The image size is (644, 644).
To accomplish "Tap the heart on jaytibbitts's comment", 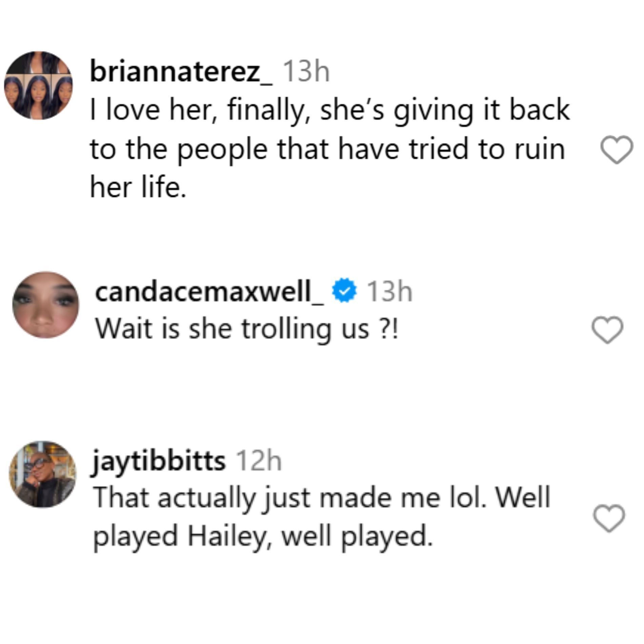I will coord(609,518).
